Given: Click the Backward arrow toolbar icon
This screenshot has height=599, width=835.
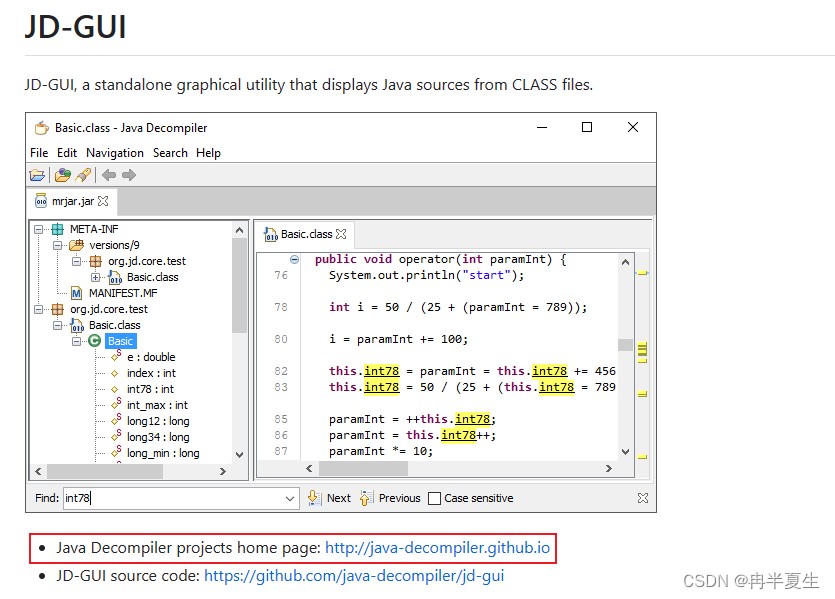Looking at the screenshot, I should click(109, 175).
